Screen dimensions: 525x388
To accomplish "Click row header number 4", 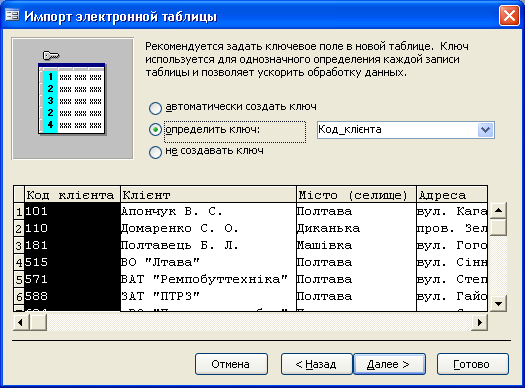I will [x=19, y=262].
